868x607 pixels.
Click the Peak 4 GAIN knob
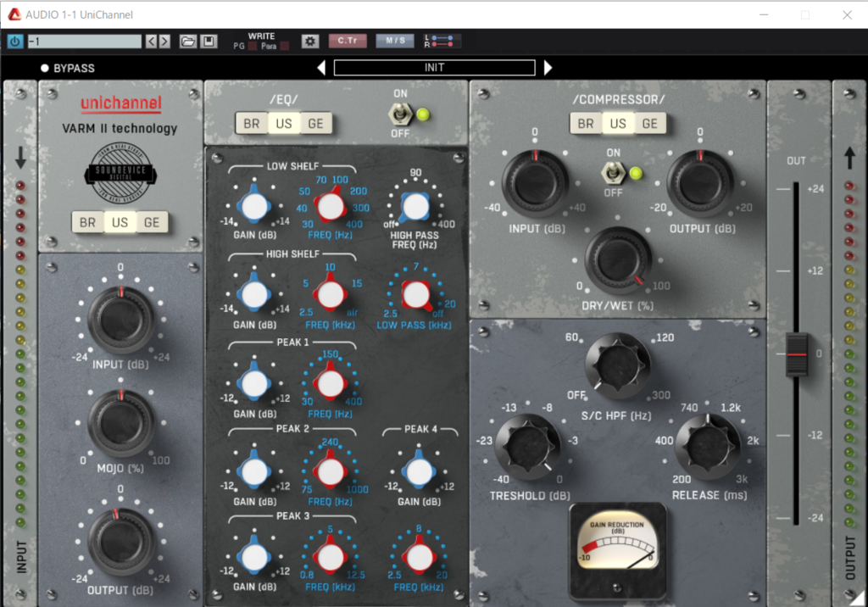coord(419,471)
